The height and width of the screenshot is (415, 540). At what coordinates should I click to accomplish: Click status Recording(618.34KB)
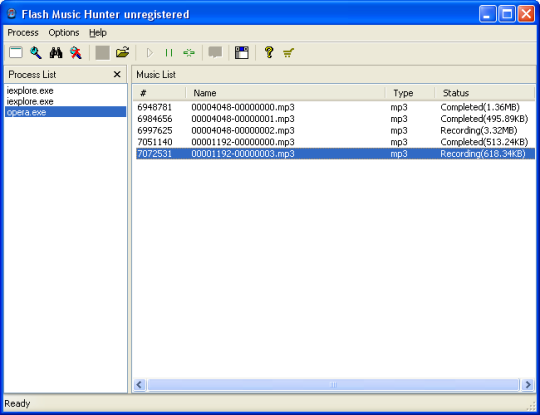pos(483,154)
